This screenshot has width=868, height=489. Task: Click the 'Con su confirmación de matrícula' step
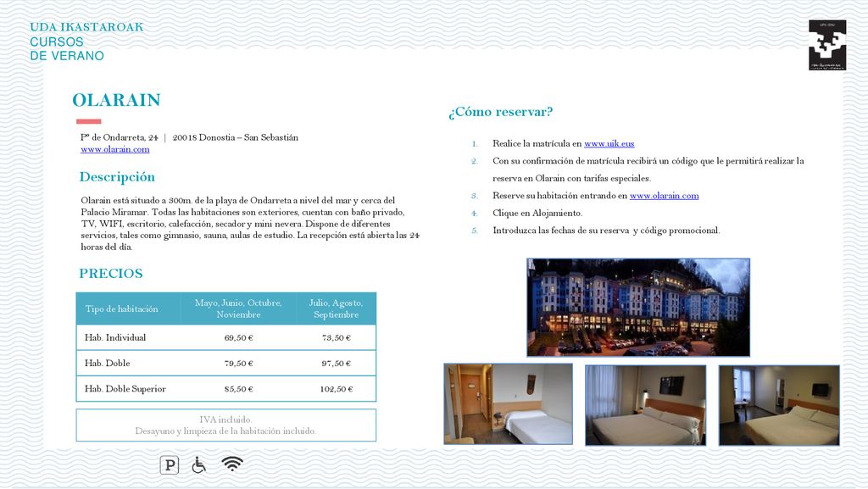(x=648, y=169)
